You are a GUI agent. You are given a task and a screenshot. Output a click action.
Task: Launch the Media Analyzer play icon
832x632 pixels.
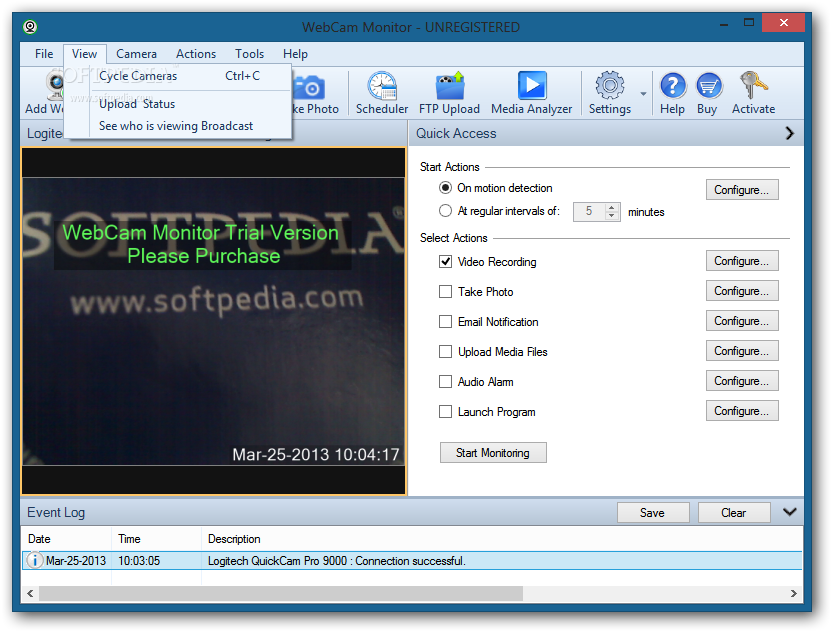[532, 85]
